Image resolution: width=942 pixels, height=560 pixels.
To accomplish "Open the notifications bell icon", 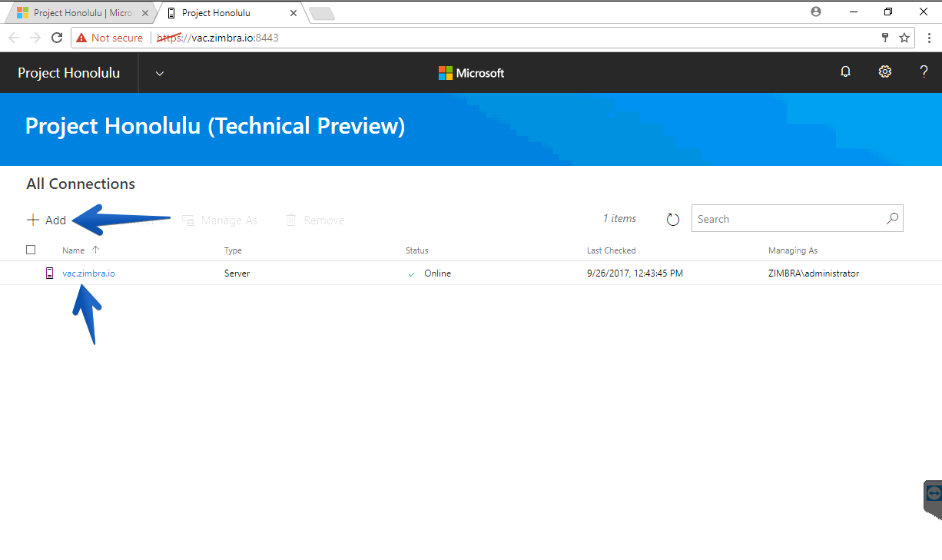I will [x=845, y=72].
